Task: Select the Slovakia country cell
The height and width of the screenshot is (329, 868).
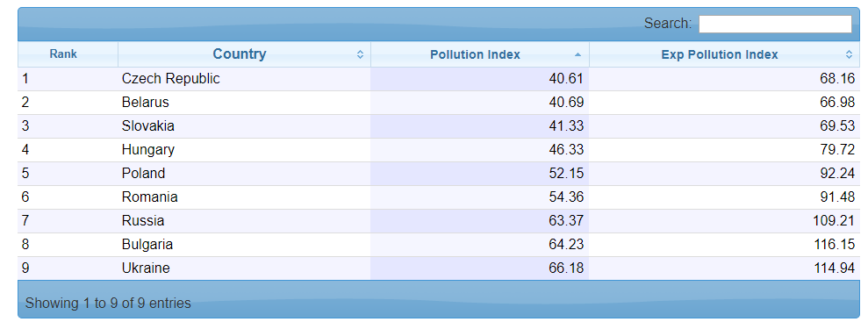Action: tap(244, 126)
